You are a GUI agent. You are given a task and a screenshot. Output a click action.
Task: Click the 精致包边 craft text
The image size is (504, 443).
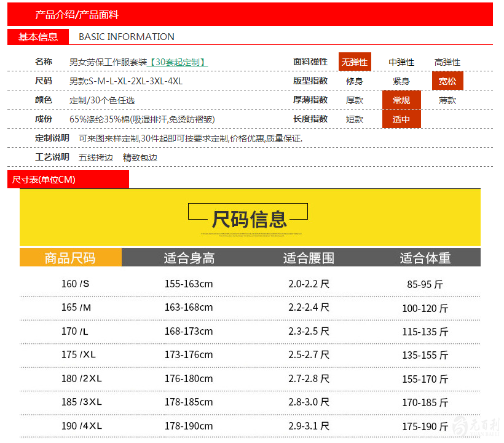pos(140,158)
